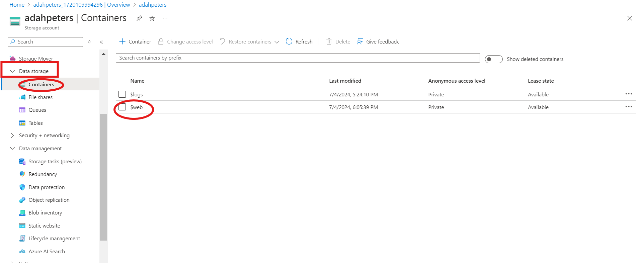Screen dimensions: 644x263
Task: Open the $web container
Action: 137,107
